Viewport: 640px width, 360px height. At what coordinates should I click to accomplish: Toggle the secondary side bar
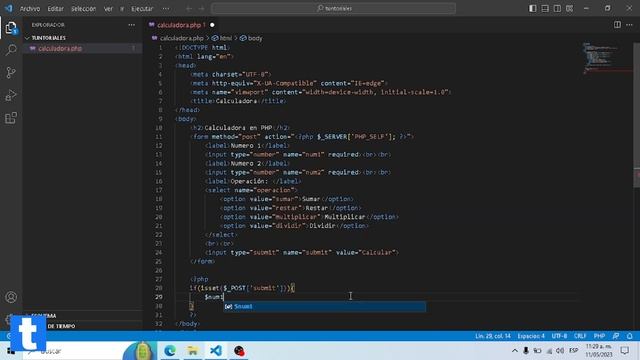(x=557, y=8)
